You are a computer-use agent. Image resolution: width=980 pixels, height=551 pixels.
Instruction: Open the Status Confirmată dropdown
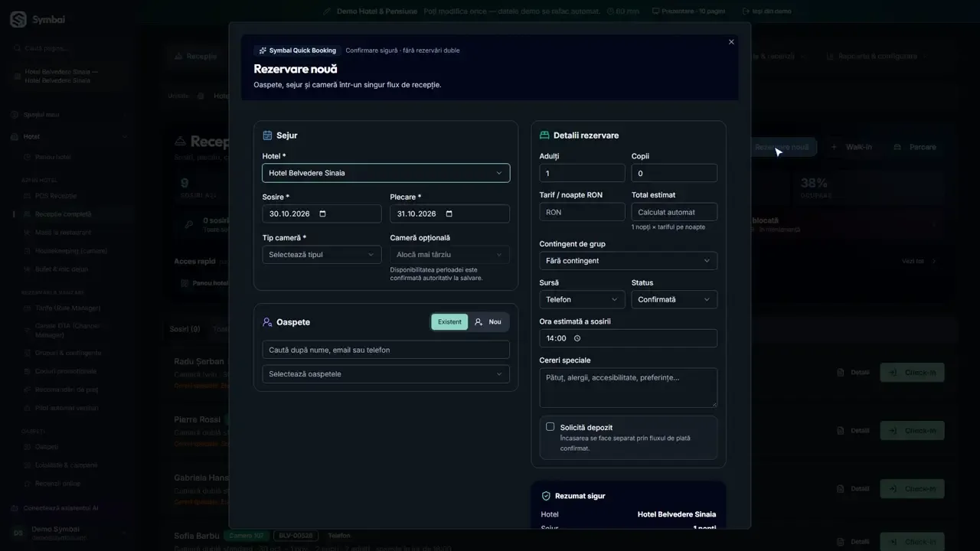675,299
